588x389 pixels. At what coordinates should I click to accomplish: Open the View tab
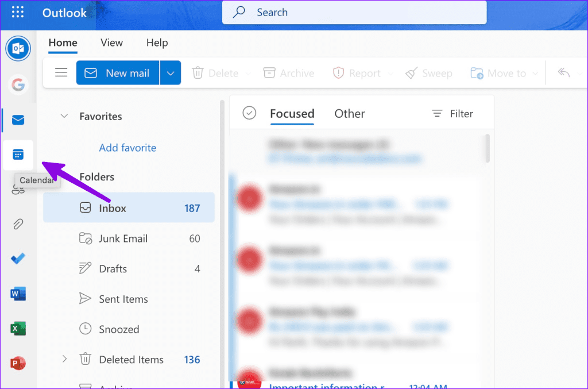[111, 43]
